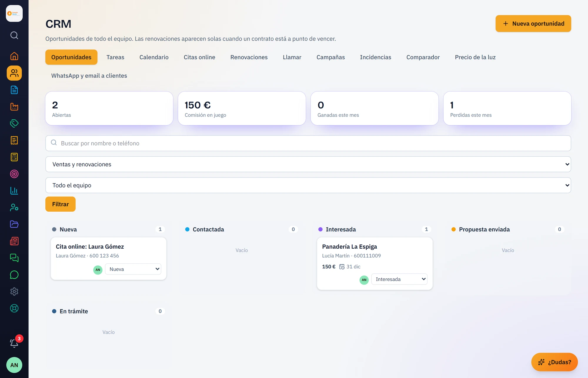Click the company logo at sidebar top
This screenshot has height=378, width=588.
coord(14,14)
